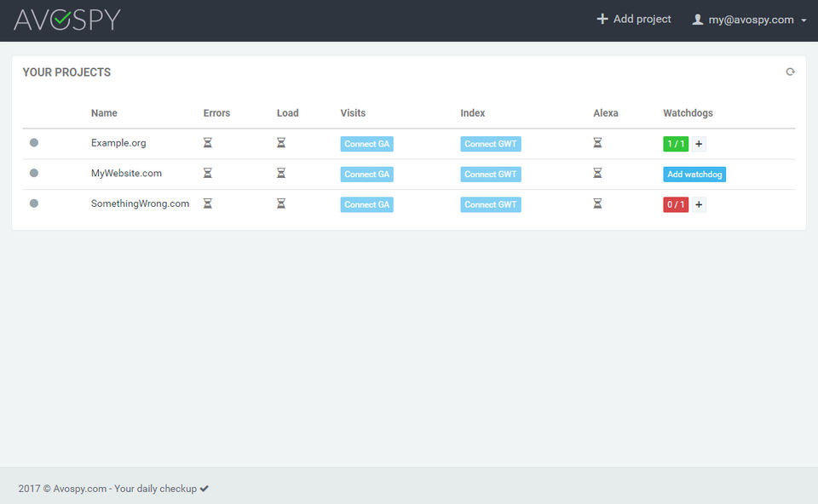The image size is (818, 504).
Task: Click SomethingWrong.com Alexa hourglass icon
Action: tap(598, 203)
